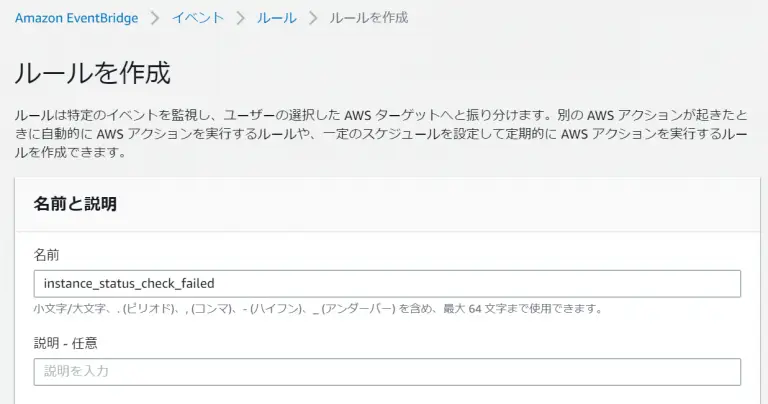Click the 名前と説明 section header

tap(75, 204)
